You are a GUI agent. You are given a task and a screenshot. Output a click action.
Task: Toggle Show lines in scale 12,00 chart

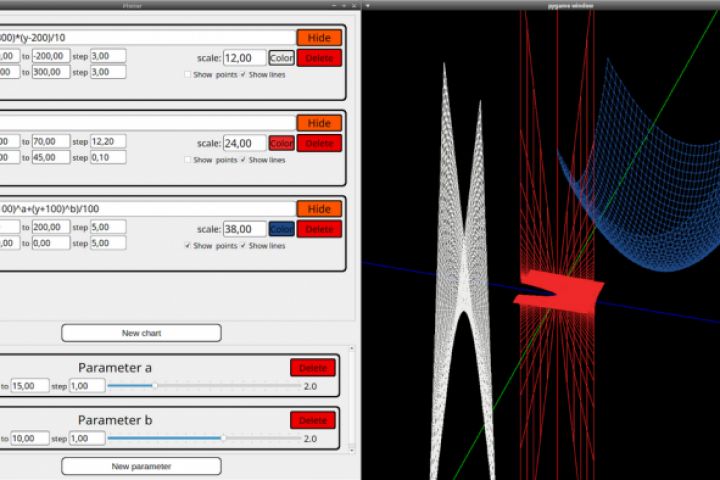(x=243, y=74)
